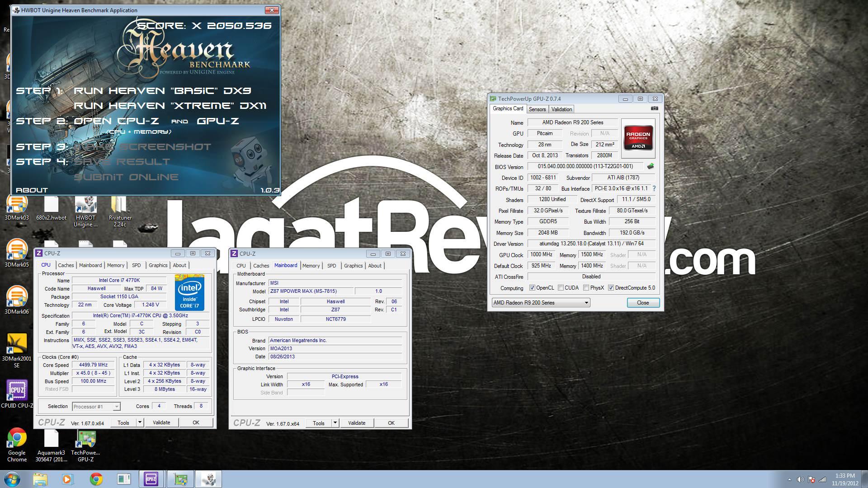
Task: Click Tools in the Mainboard CPU-Z window
Action: point(319,423)
